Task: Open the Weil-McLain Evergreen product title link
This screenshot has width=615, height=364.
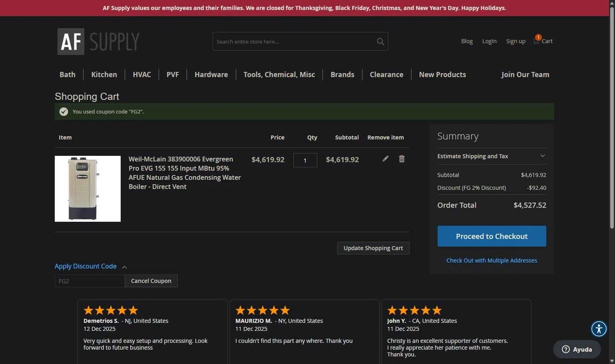Action: pos(185,173)
